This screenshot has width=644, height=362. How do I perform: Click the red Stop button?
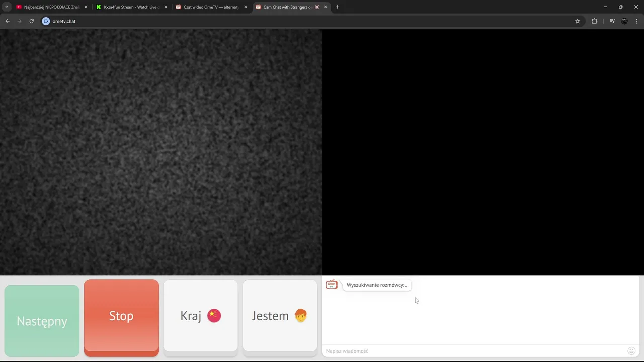click(121, 316)
